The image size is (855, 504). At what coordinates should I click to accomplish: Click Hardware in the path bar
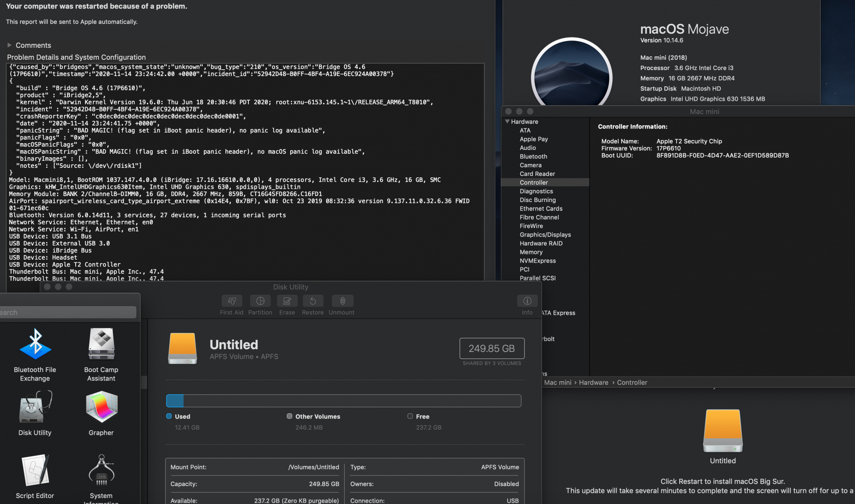tap(593, 382)
